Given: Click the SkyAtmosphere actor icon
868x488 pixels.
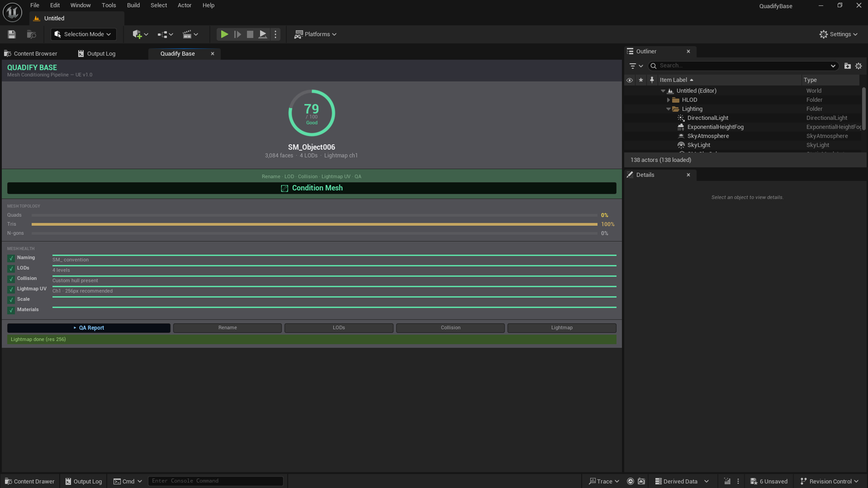Looking at the screenshot, I should (x=681, y=136).
